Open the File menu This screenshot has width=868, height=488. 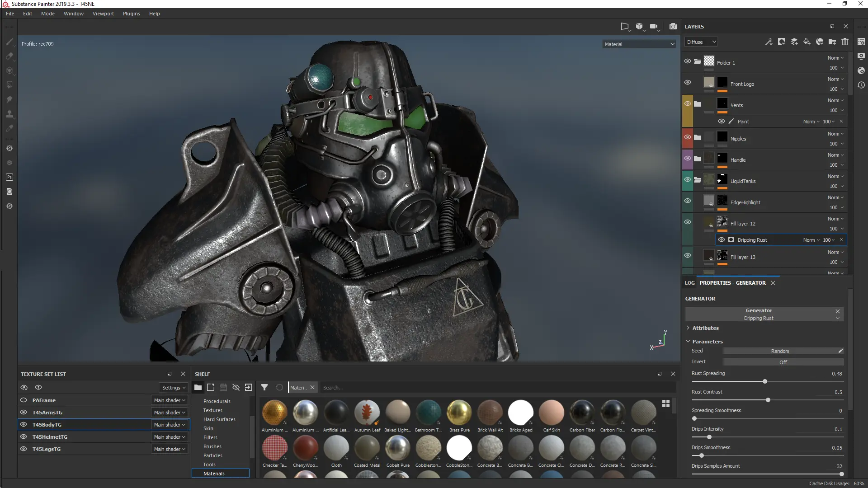(10, 14)
